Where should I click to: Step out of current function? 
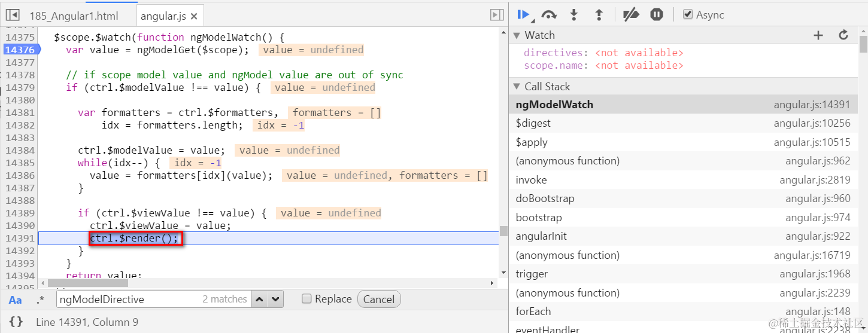click(599, 15)
